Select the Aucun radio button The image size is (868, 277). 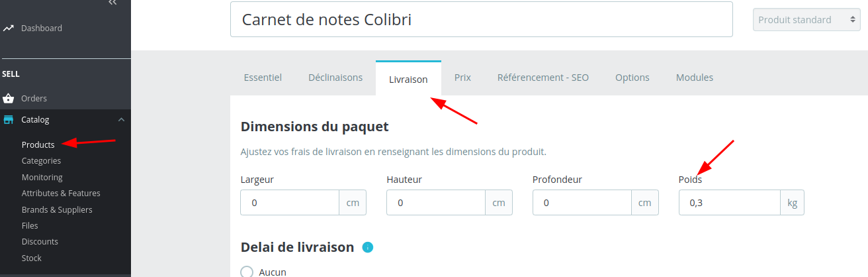pyautogui.click(x=247, y=272)
